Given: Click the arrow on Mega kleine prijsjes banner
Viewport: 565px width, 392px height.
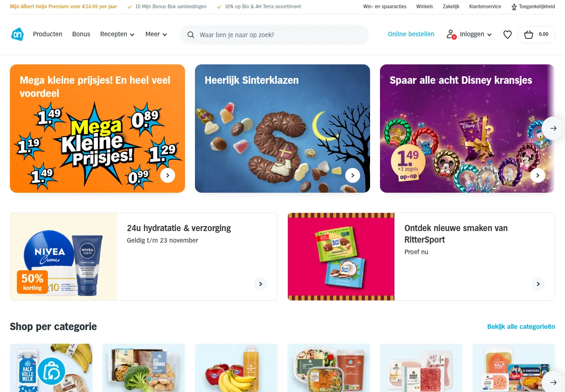Looking at the screenshot, I should (x=168, y=175).
